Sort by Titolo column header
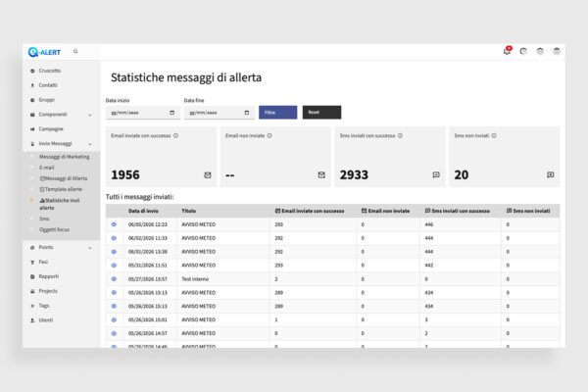This screenshot has height=392, width=588. (188, 212)
